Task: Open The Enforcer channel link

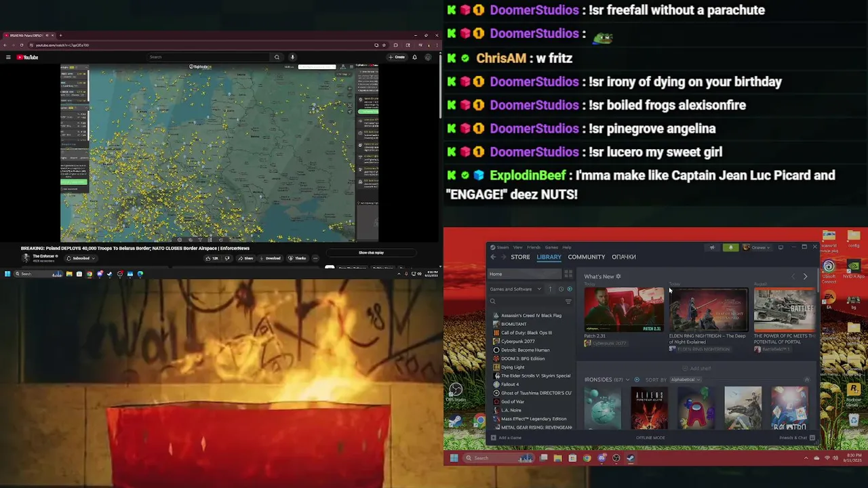Action: (45, 256)
